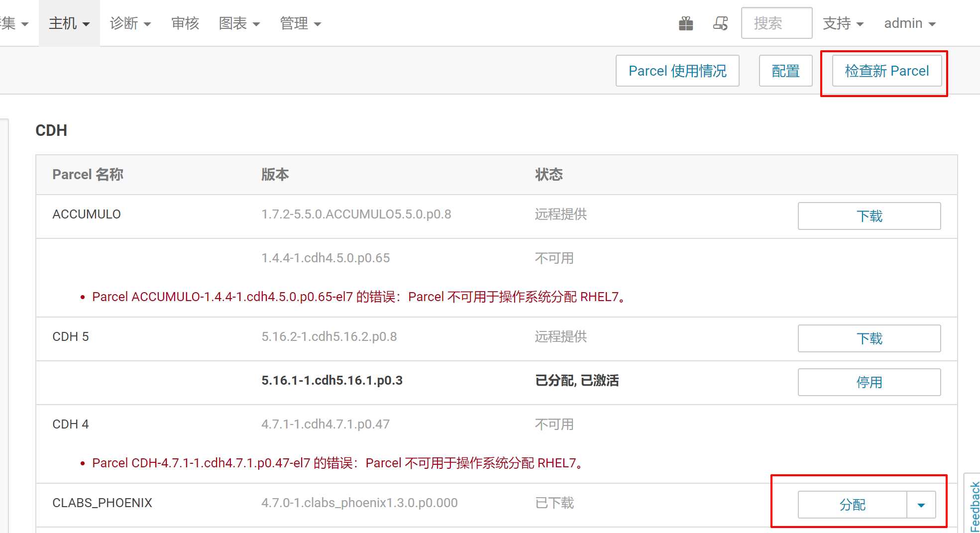Screen dimensions: 980x533
Task: Download CDH 5.16.2 parcel
Action: coord(869,338)
